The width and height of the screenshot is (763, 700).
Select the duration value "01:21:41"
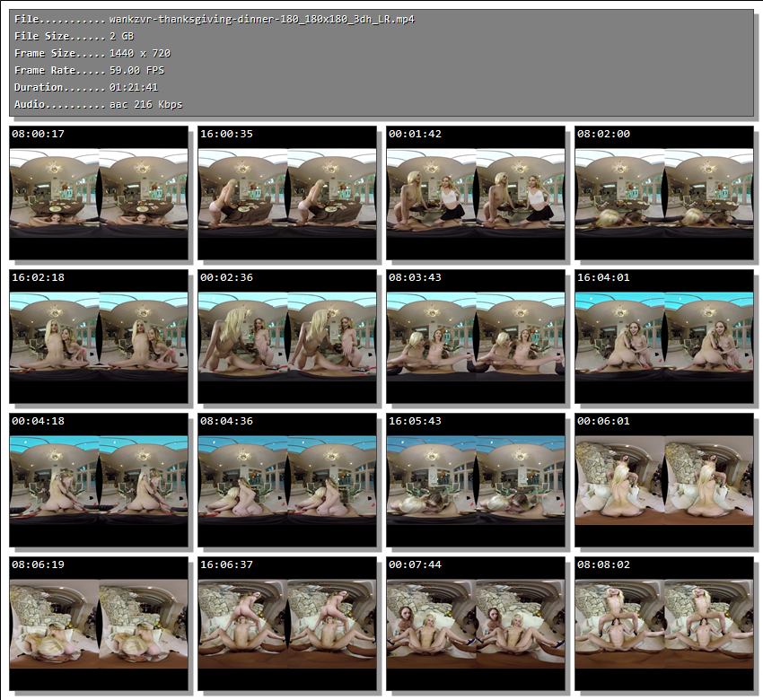[x=134, y=88]
